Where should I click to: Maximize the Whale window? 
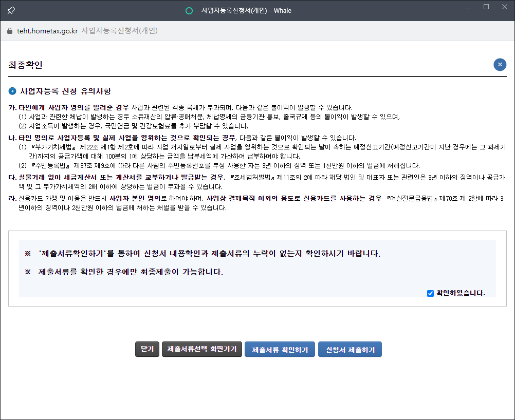pos(486,7)
